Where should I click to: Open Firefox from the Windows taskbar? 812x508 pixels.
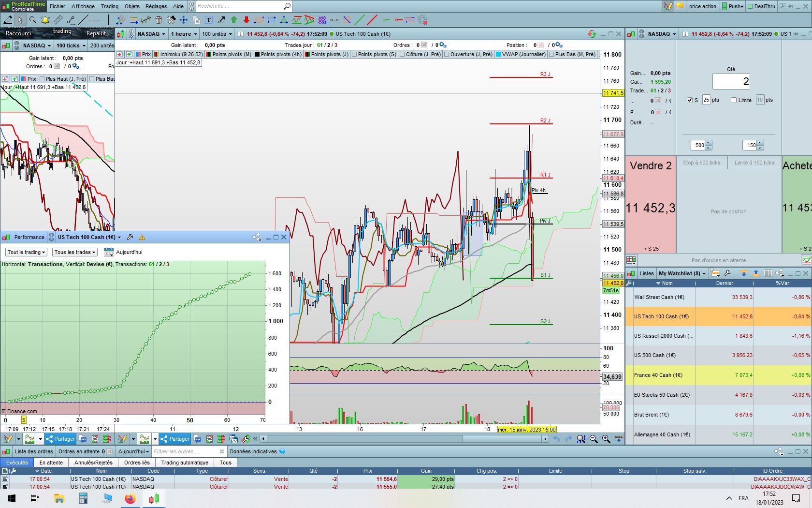click(130, 498)
